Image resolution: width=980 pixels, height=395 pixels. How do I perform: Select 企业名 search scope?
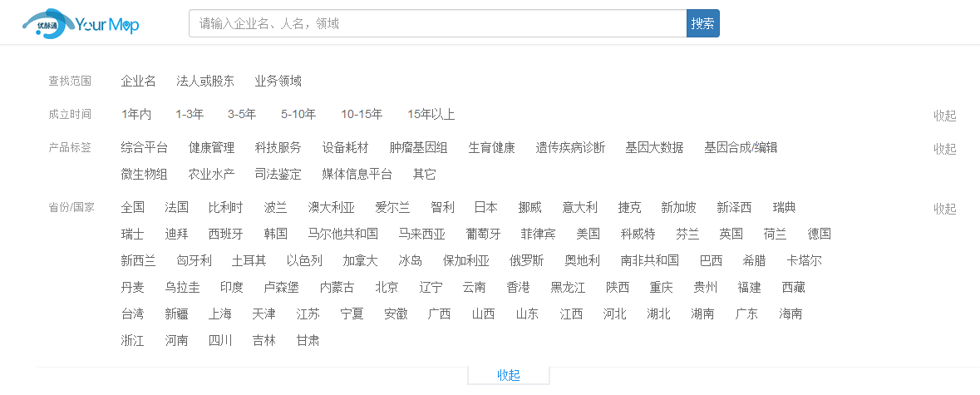click(x=138, y=81)
